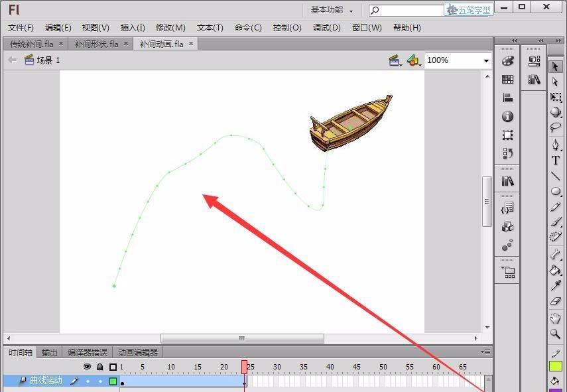Select the Text tool
567x392 pixels.
click(x=556, y=161)
